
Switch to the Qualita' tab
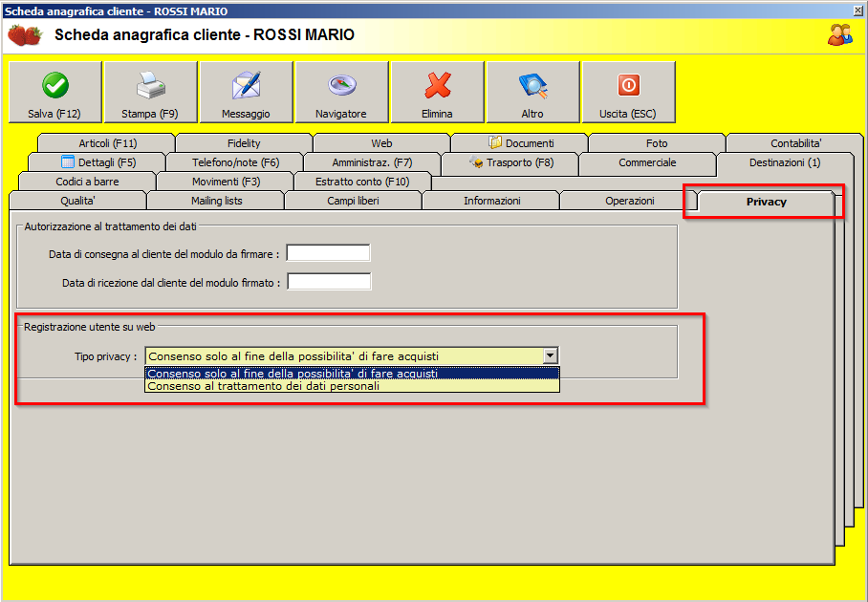tap(78, 201)
